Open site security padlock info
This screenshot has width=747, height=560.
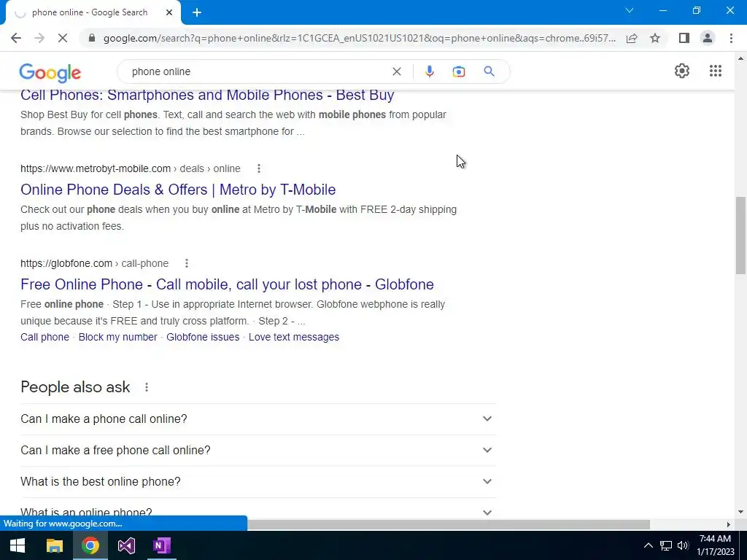(92, 38)
